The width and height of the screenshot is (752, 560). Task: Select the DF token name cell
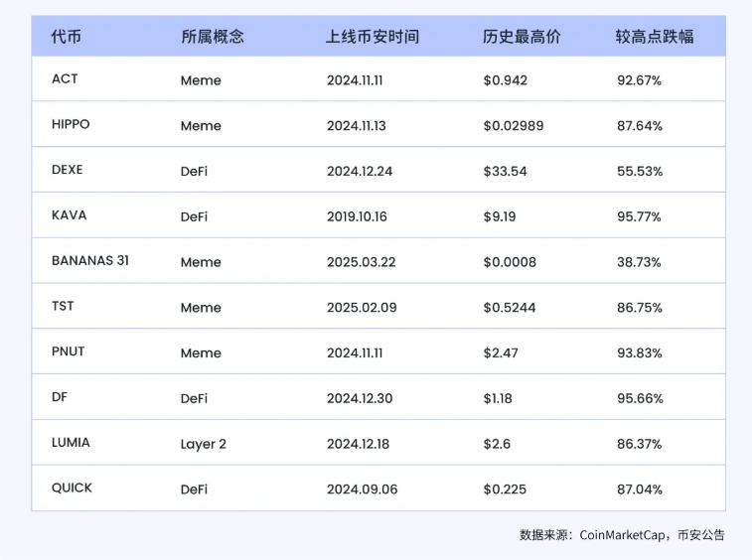pyautogui.click(x=60, y=397)
